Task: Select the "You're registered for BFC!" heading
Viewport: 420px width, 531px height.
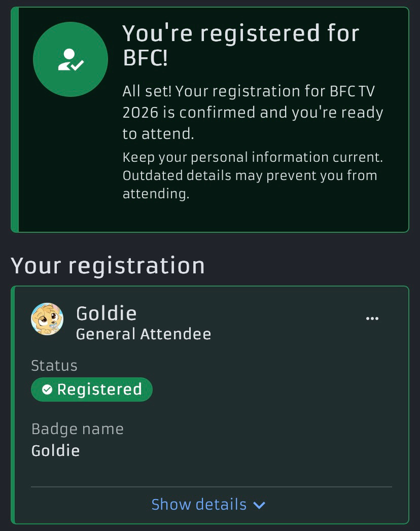Action: pos(240,46)
